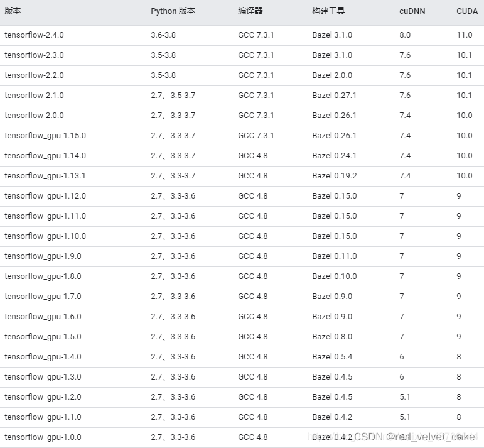
Task: Click CUDA 8 in tensorflow_gpu-1.3.0 row
Action: pyautogui.click(x=459, y=376)
